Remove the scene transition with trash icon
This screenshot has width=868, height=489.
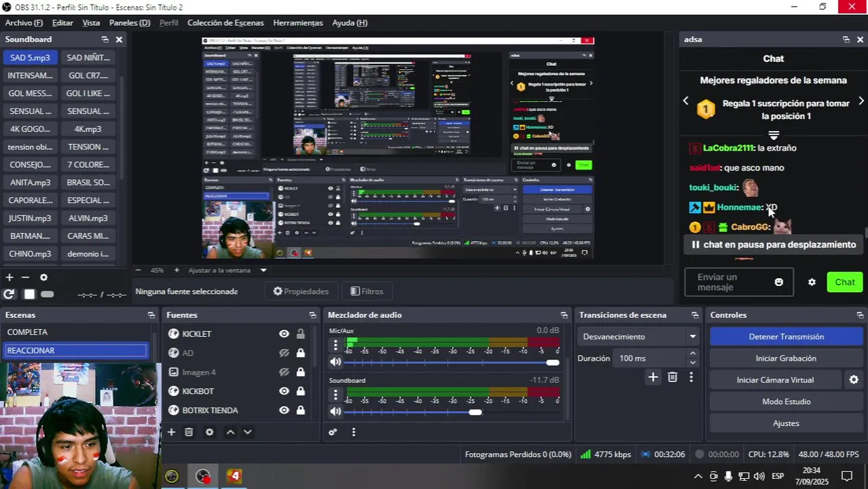[672, 377]
